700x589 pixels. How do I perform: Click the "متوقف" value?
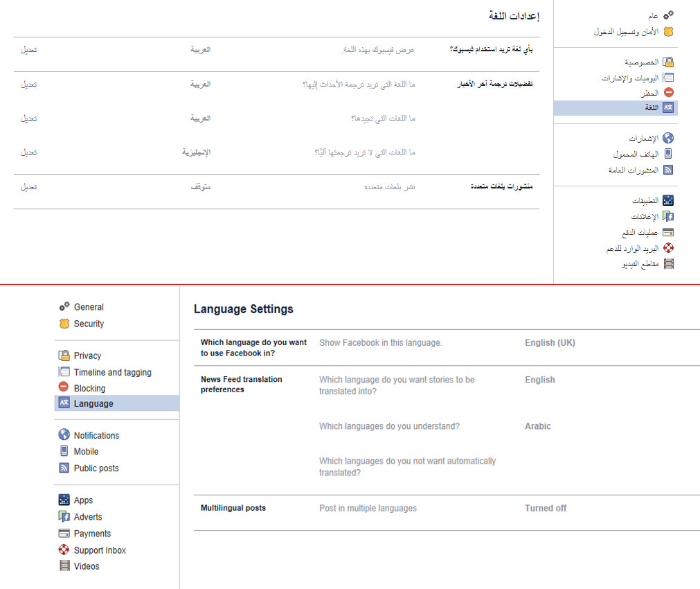[x=201, y=187]
